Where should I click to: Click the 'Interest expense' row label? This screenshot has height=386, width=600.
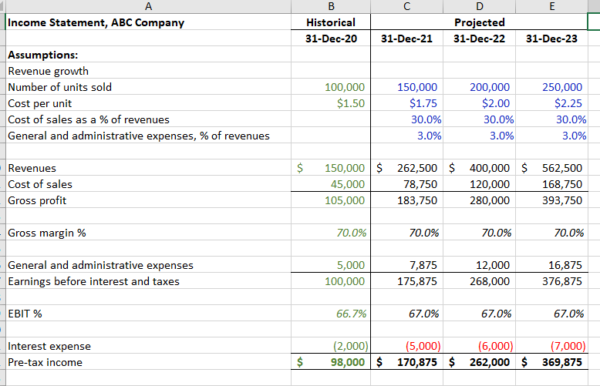coord(49,346)
